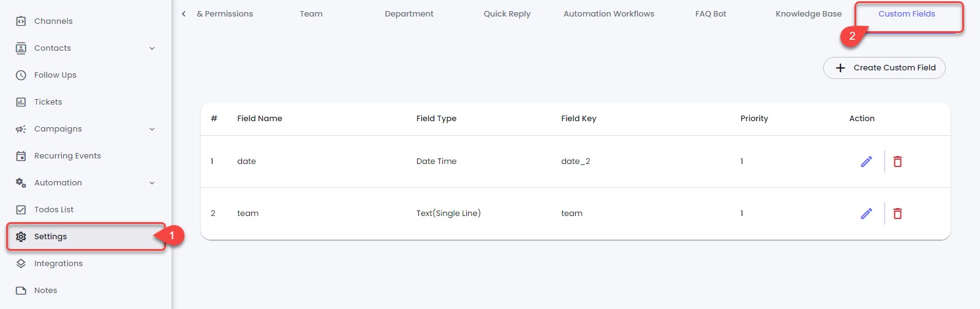Open the FAQ Bot tab
Viewport: 980px width, 309px height.
(x=710, y=14)
